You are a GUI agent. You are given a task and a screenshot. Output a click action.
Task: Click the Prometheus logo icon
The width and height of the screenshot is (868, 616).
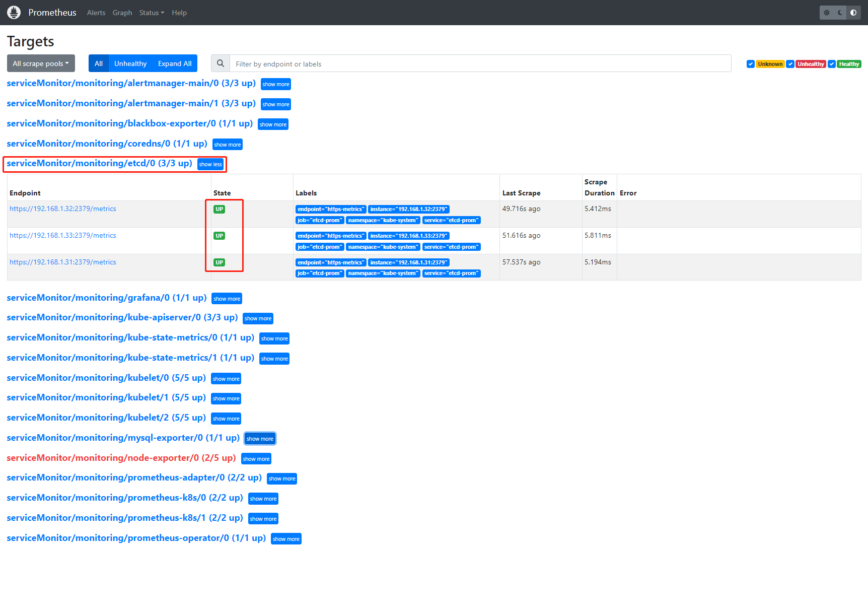[x=14, y=13]
